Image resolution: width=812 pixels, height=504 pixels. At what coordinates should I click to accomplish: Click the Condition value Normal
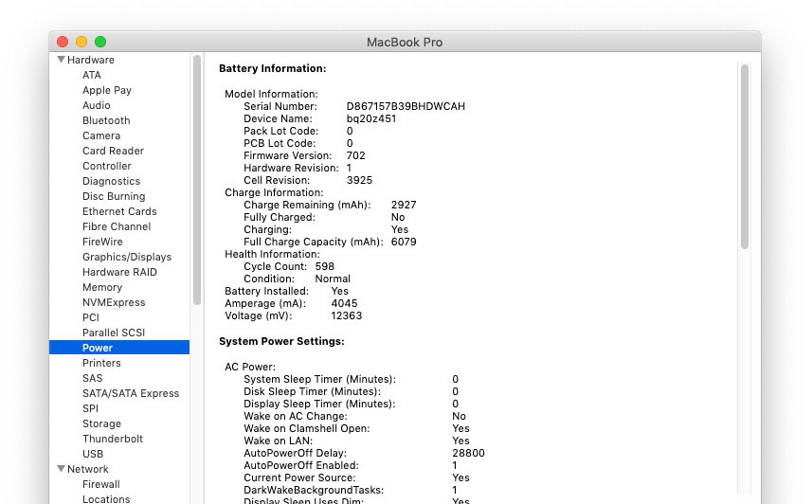[x=333, y=279]
